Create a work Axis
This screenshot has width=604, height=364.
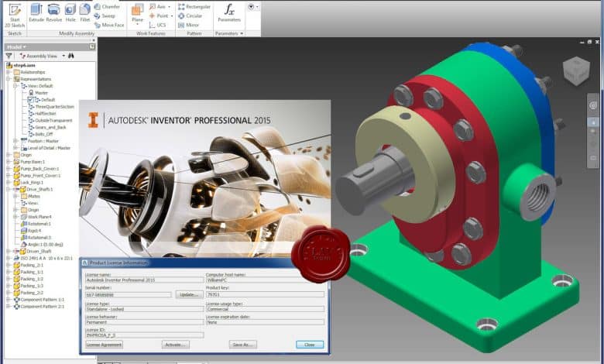coord(157,6)
